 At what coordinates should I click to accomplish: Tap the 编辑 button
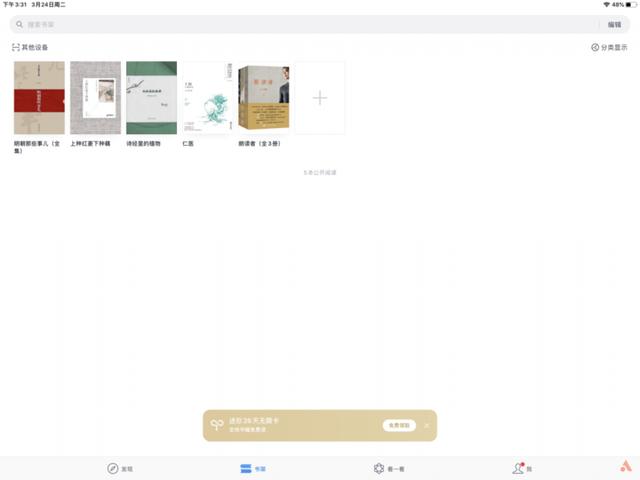point(614,24)
